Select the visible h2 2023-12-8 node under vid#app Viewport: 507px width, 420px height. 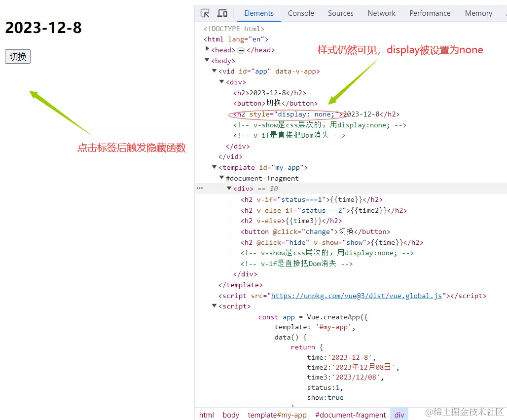click(270, 93)
